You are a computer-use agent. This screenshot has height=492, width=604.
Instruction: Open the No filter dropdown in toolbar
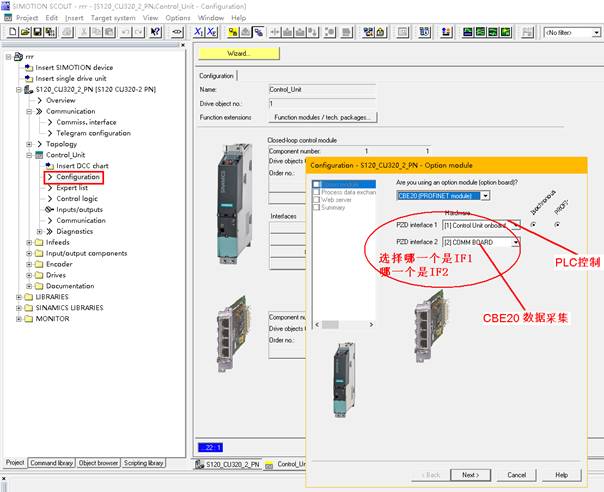tap(596, 32)
